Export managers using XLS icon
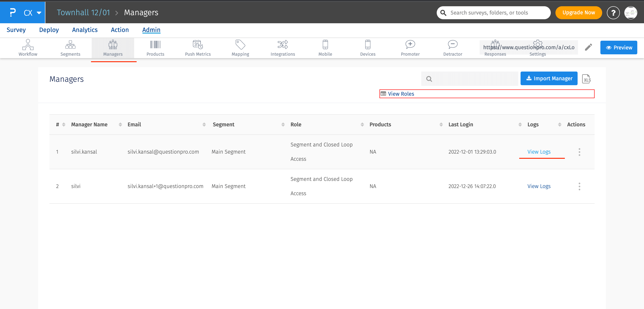The image size is (644, 309). (586, 79)
